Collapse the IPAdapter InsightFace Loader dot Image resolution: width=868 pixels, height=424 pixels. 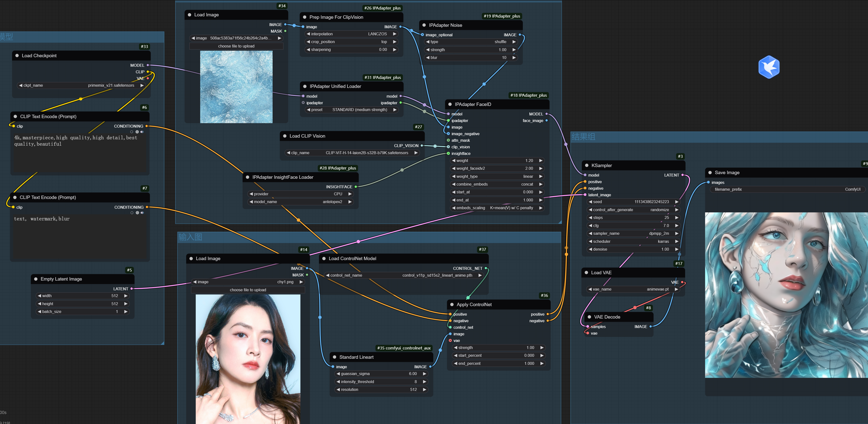click(x=248, y=177)
